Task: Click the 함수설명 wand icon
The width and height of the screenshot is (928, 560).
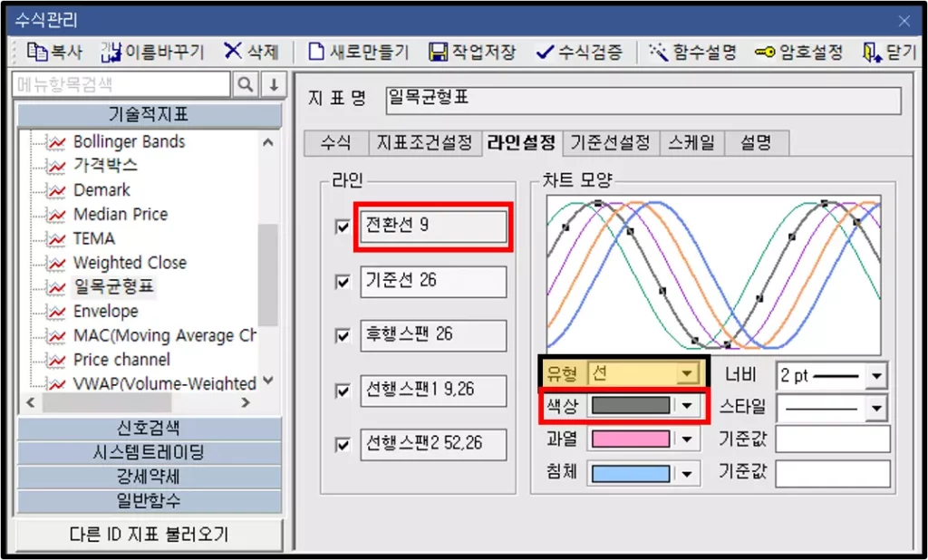Action: (658, 52)
